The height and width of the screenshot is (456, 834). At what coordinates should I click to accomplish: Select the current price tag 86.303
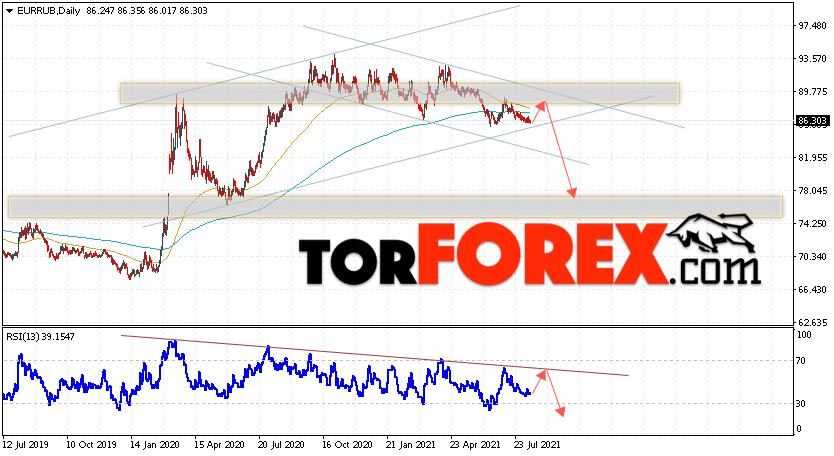click(812, 121)
